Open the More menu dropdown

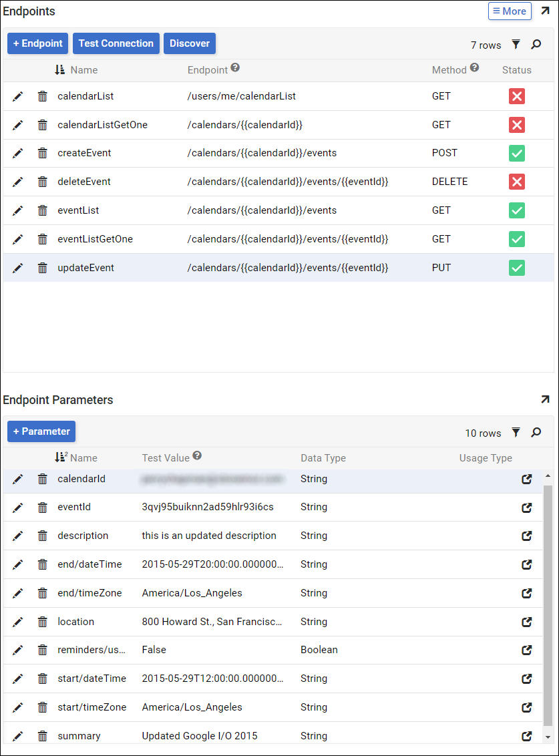click(510, 11)
